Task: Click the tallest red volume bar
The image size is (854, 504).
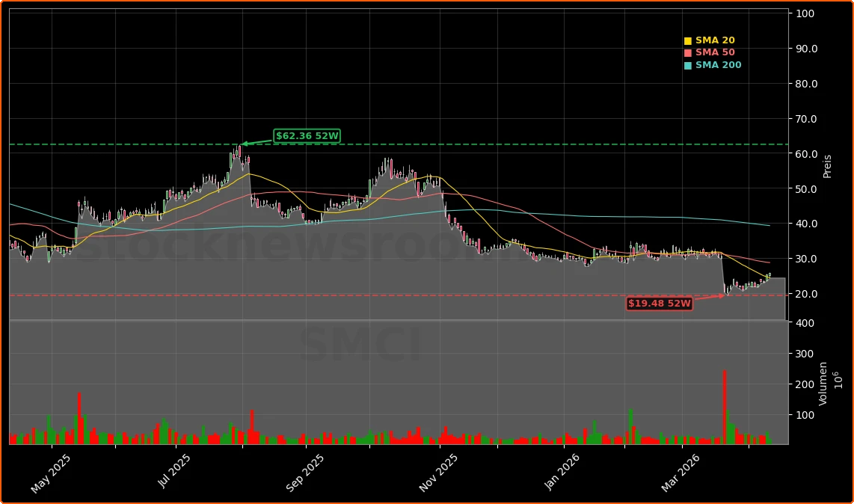Action: tap(724, 407)
